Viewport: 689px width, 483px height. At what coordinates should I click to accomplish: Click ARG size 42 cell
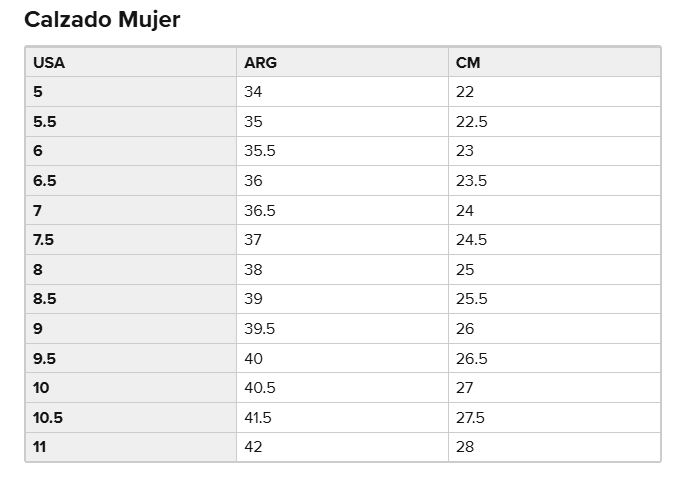pos(342,447)
